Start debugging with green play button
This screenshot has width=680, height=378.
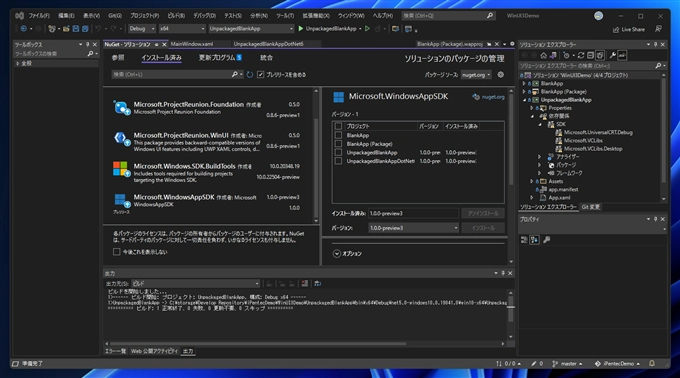pos(301,29)
